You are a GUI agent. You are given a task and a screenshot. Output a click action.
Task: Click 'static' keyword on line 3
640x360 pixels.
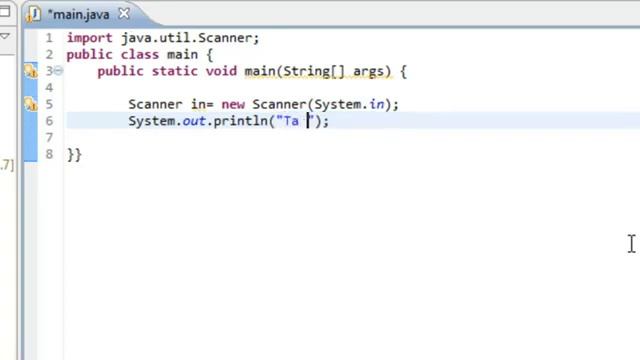175,71
